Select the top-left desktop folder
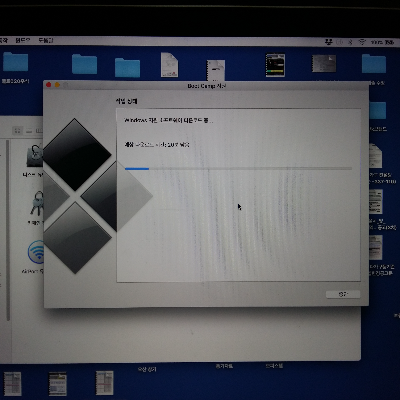This screenshot has width=400, height=400. 15,62
